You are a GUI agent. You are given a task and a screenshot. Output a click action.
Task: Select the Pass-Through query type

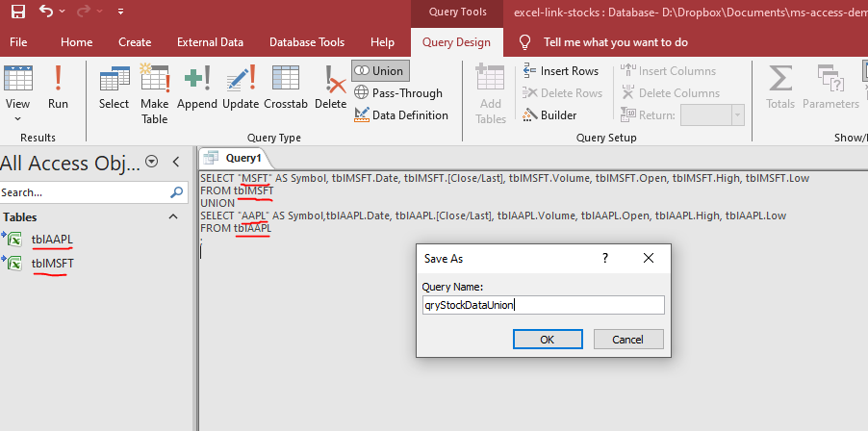pos(398,93)
